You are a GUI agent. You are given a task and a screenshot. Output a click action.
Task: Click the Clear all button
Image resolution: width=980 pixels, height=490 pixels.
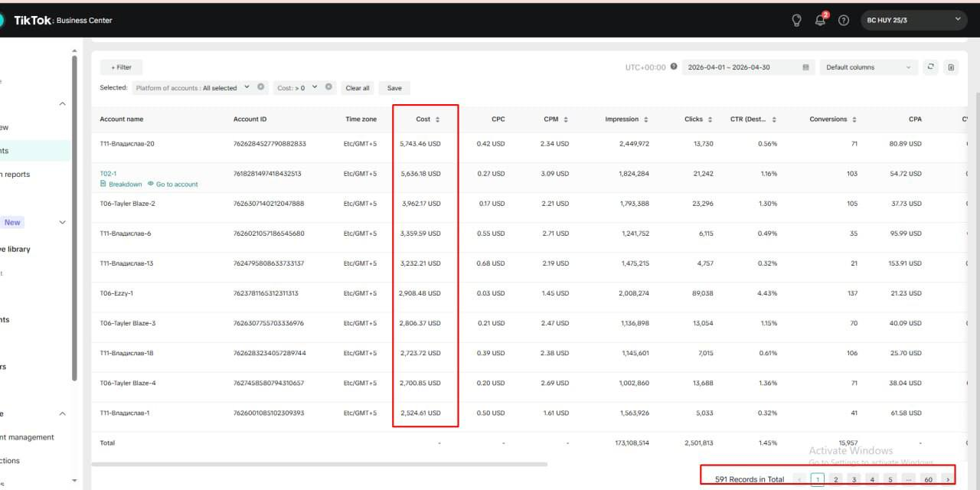(358, 88)
